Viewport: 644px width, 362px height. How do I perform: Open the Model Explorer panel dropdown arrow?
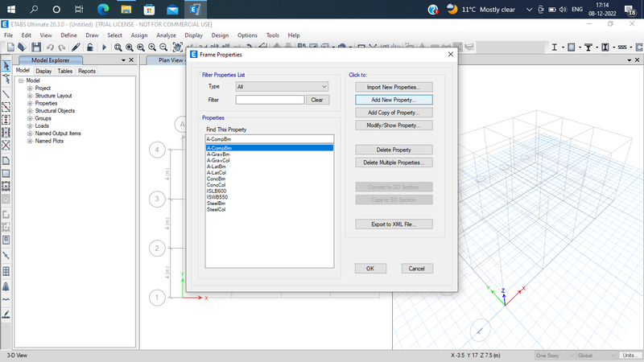pos(123,60)
